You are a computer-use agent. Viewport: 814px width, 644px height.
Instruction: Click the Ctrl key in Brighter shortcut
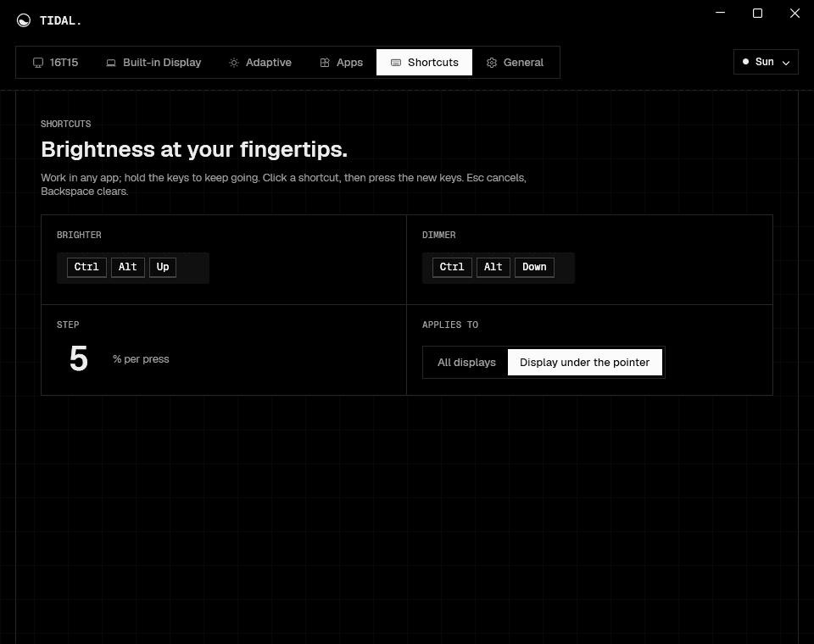(86, 267)
